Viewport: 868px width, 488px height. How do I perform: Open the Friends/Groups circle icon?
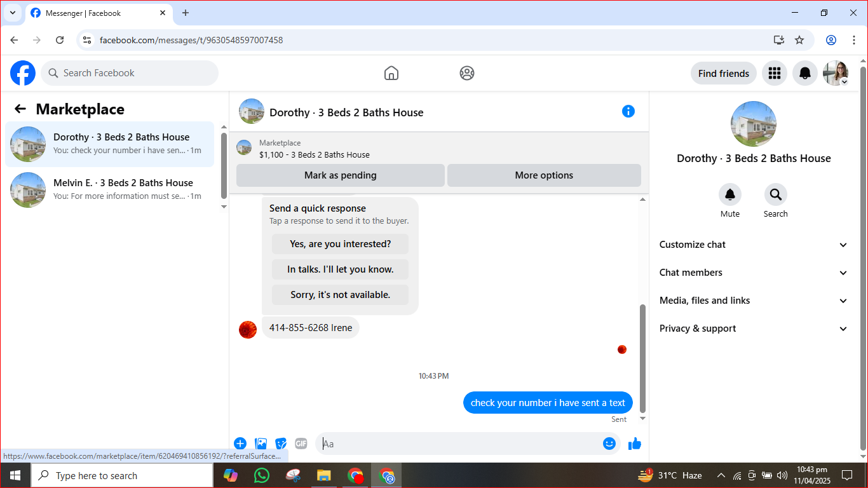[467, 73]
